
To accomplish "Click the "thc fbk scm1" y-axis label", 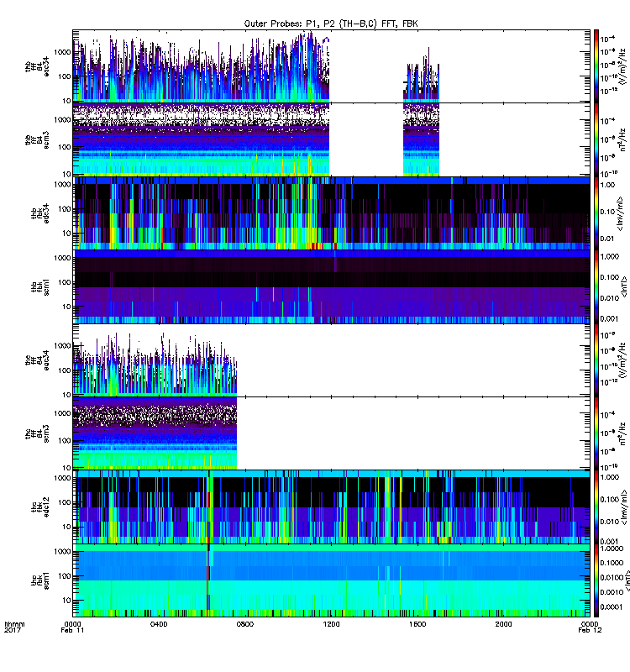I will coord(39,580).
